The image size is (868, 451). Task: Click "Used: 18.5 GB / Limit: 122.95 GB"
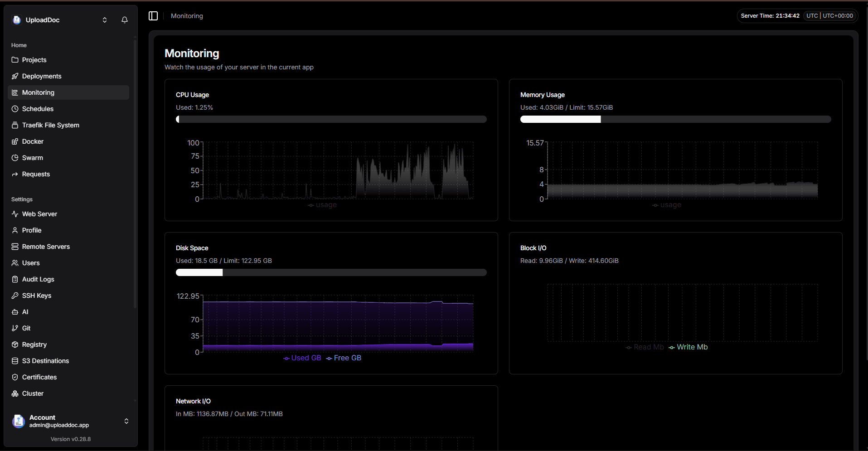point(224,261)
